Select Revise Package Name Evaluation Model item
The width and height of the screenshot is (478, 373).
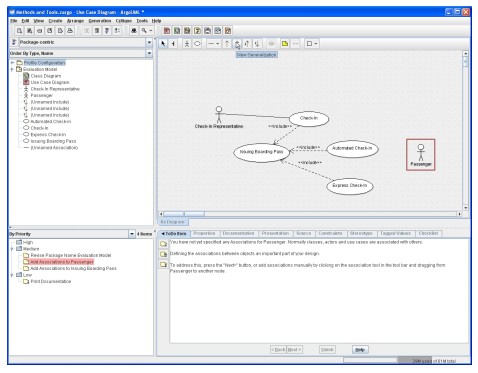tap(71, 255)
